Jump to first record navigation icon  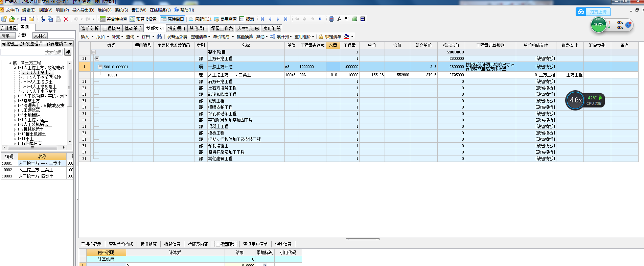click(262, 19)
